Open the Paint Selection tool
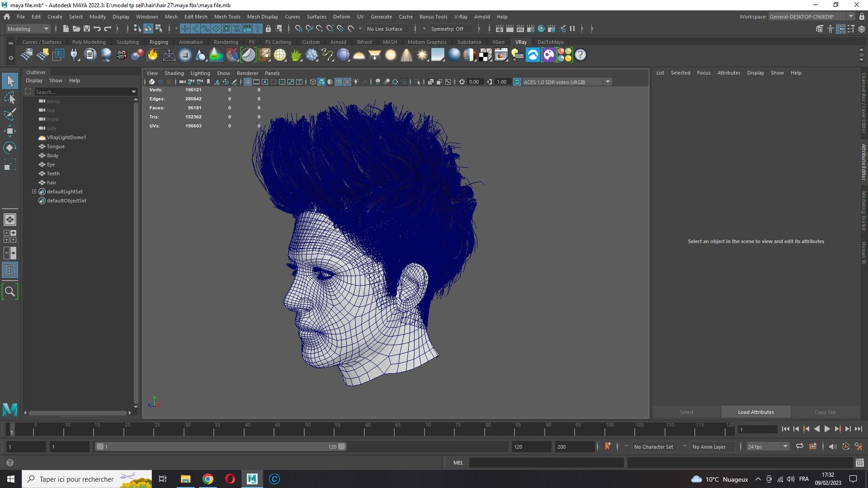868x488 pixels. pos(10,114)
